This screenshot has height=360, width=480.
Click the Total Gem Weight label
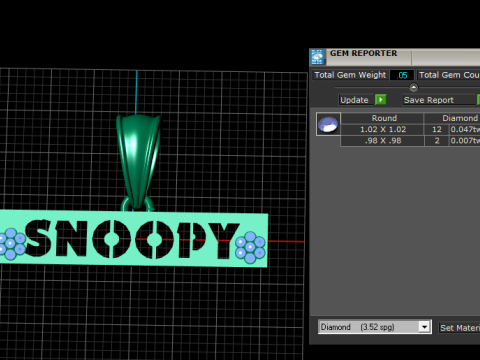[350, 75]
